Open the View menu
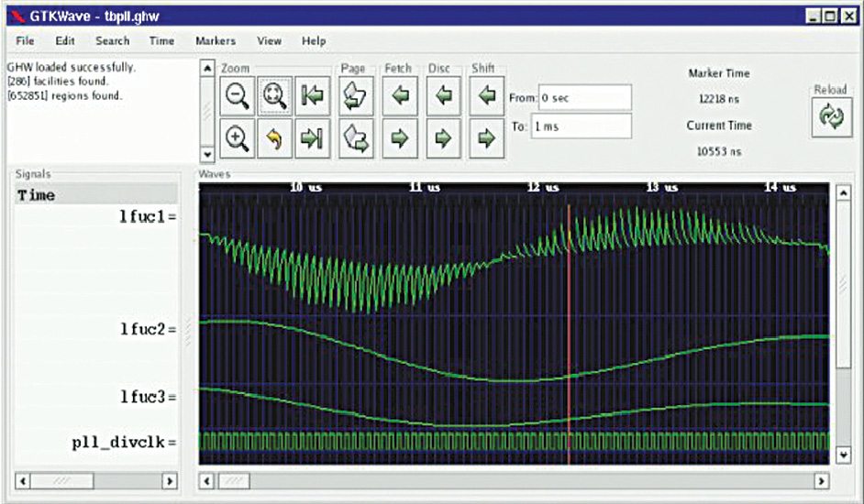 pos(269,41)
